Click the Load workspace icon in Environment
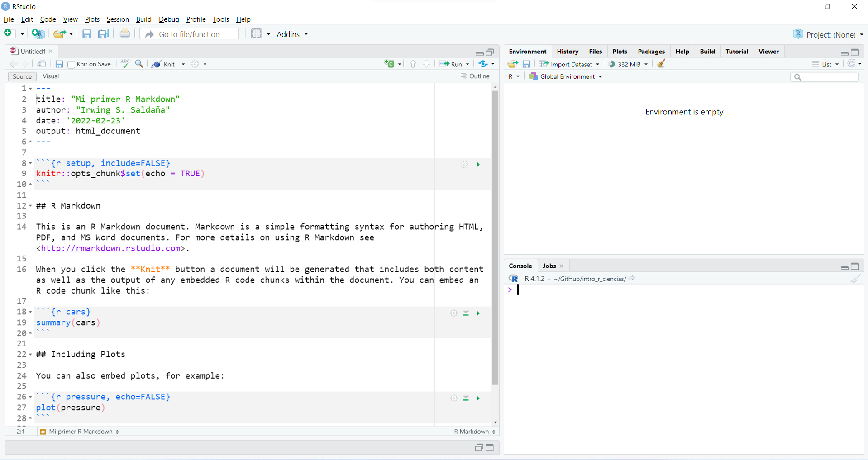868x460 pixels. coord(513,64)
